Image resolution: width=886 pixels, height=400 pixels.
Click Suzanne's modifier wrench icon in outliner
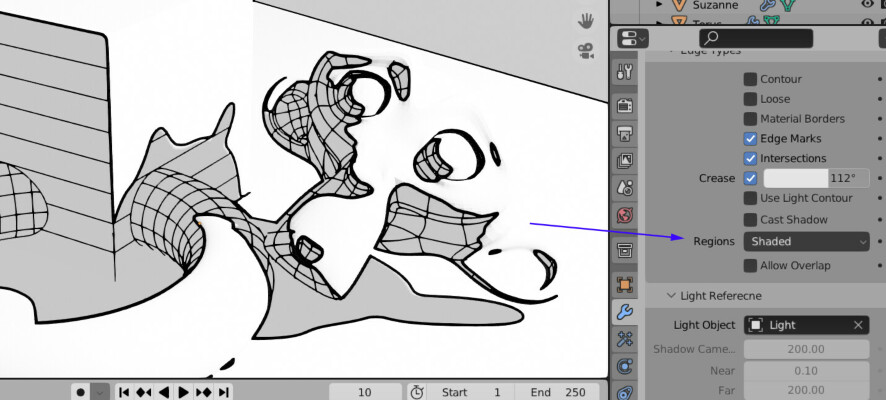click(x=767, y=5)
